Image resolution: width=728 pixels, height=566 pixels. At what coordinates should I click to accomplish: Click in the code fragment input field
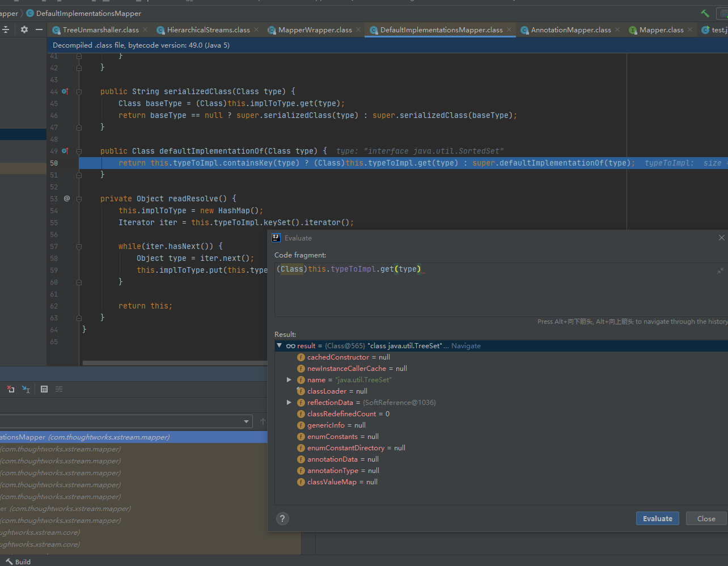[x=499, y=289]
